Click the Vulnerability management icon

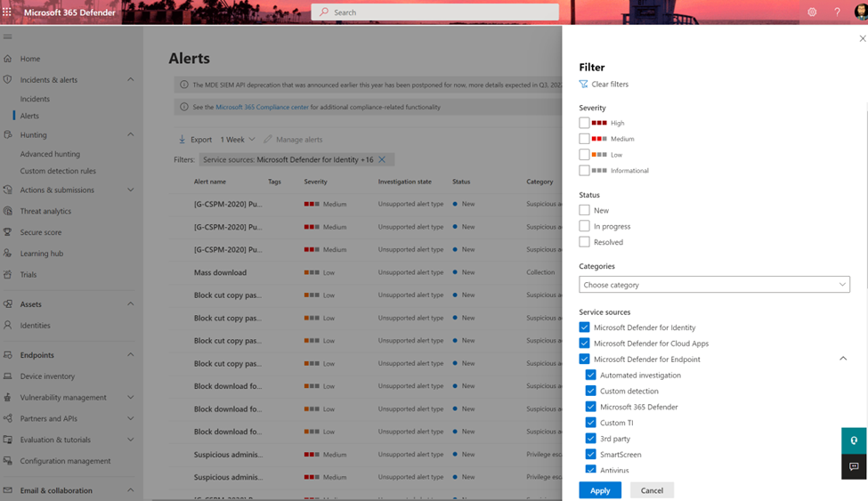[x=7, y=397]
